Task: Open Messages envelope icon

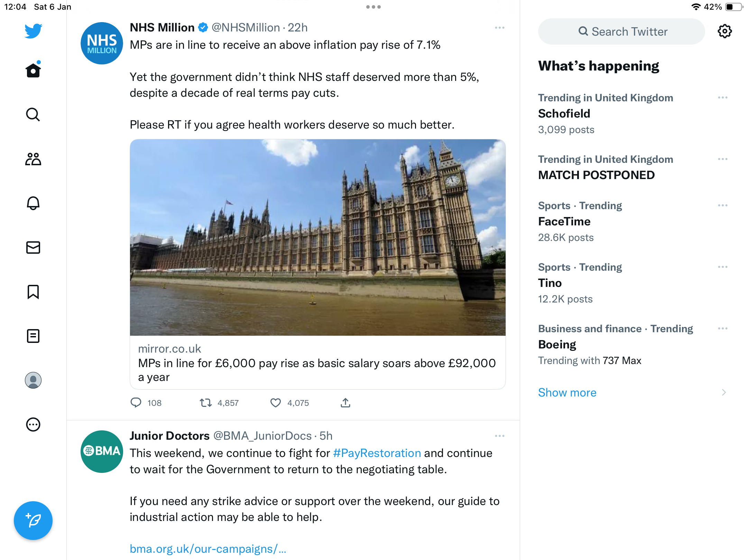Action: click(x=33, y=248)
